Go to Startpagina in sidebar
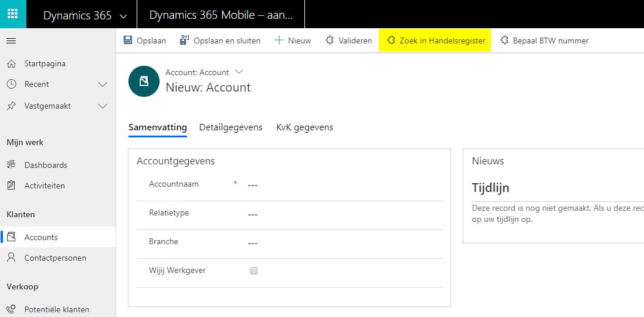This screenshot has height=317, width=644. pos(45,63)
